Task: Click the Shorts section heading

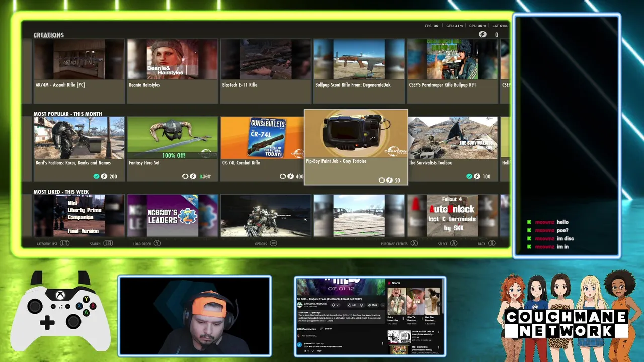Action: (x=396, y=283)
